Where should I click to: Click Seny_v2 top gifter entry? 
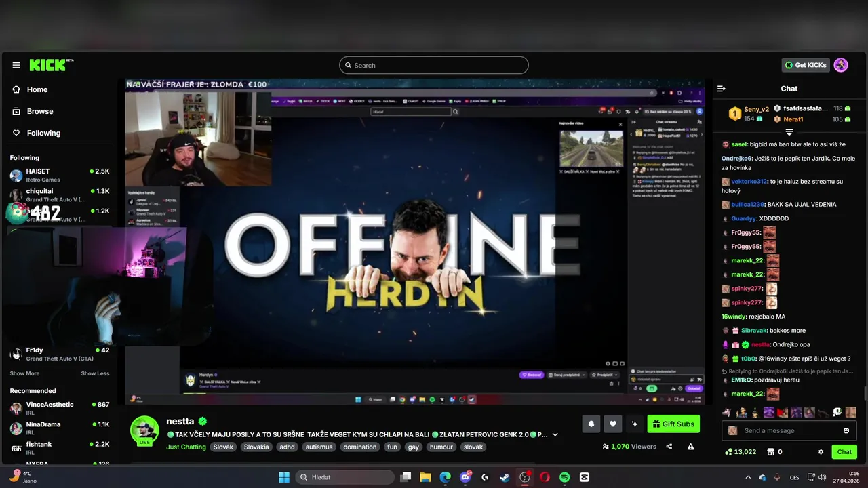tap(748, 113)
